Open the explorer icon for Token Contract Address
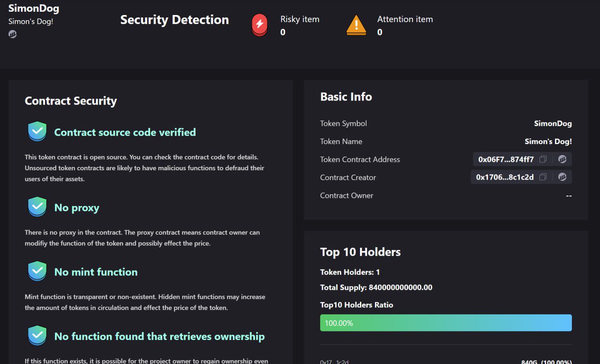 click(x=562, y=159)
